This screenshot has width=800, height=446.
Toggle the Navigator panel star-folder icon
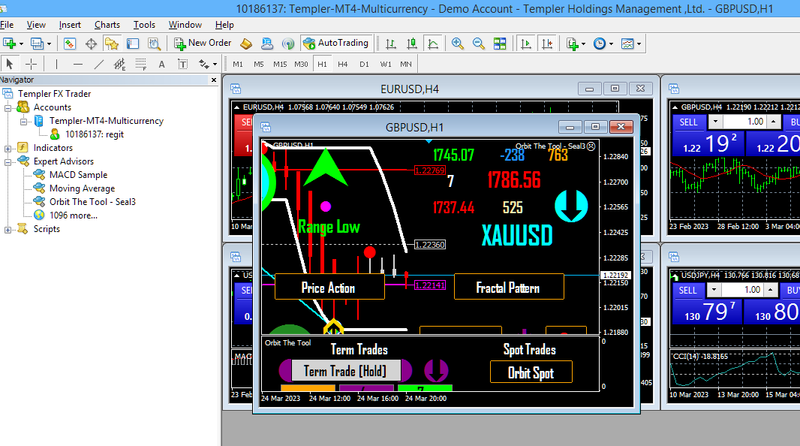pos(111,44)
